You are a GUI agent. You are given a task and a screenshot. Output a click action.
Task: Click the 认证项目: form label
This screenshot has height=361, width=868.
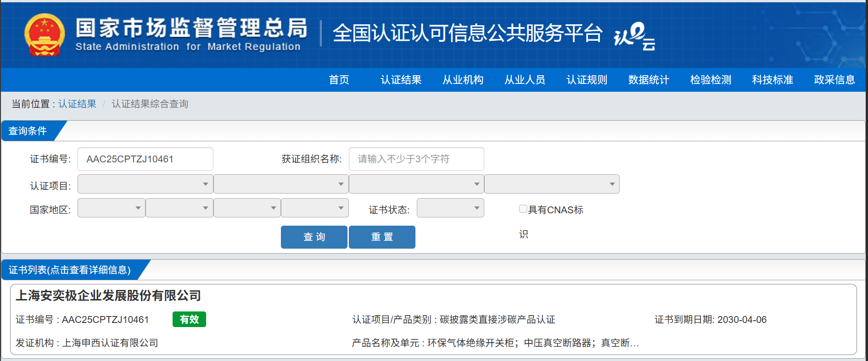pyautogui.click(x=50, y=186)
